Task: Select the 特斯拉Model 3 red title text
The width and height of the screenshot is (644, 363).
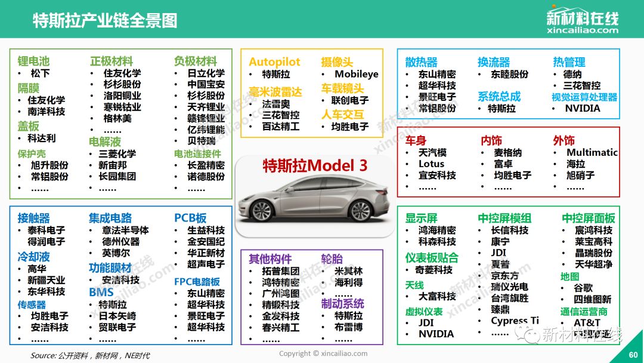Action: [x=315, y=165]
